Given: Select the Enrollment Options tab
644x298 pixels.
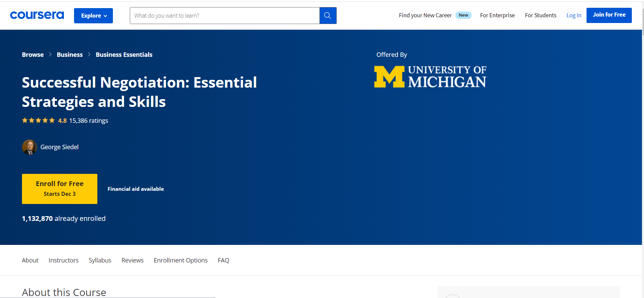Looking at the screenshot, I should pyautogui.click(x=181, y=260).
